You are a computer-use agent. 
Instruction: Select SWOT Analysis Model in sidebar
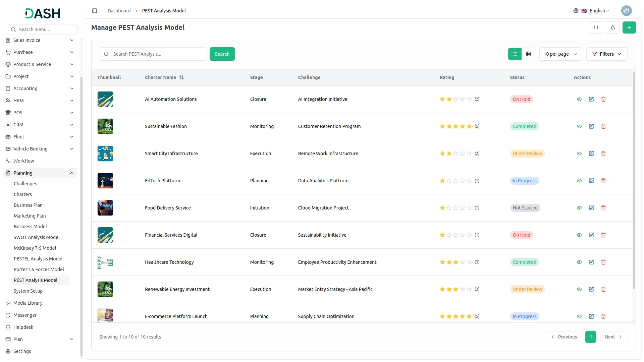37,237
